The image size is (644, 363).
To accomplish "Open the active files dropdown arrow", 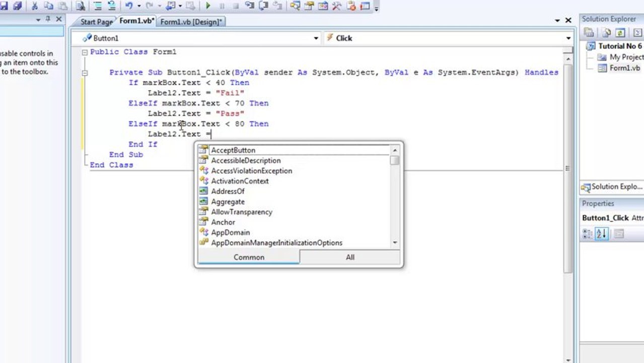I will click(557, 21).
